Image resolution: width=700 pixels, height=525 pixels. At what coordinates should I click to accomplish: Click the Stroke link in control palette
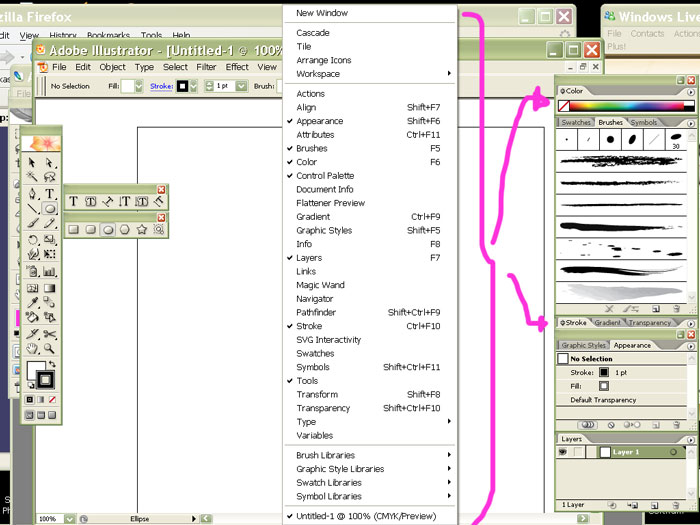(162, 86)
